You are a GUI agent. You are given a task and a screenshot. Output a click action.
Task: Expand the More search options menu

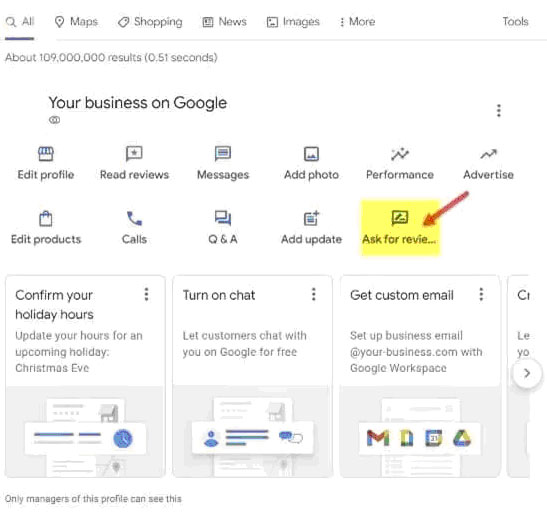coord(358,22)
